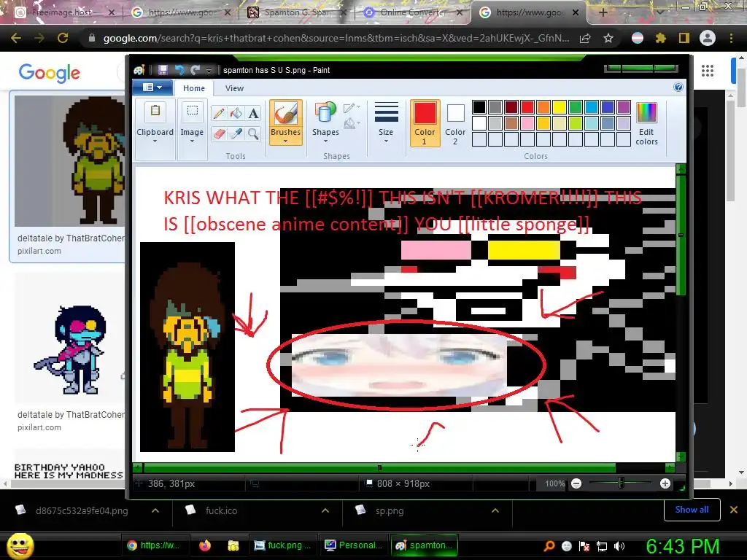The image size is (747, 560).
Task: Click the Kris sprite thumbnail in Google results
Action: point(69,161)
